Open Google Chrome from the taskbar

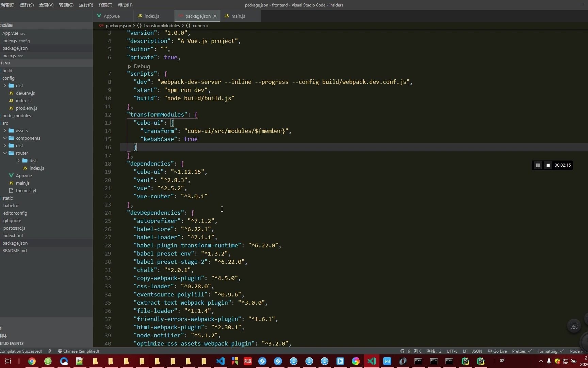point(32,361)
